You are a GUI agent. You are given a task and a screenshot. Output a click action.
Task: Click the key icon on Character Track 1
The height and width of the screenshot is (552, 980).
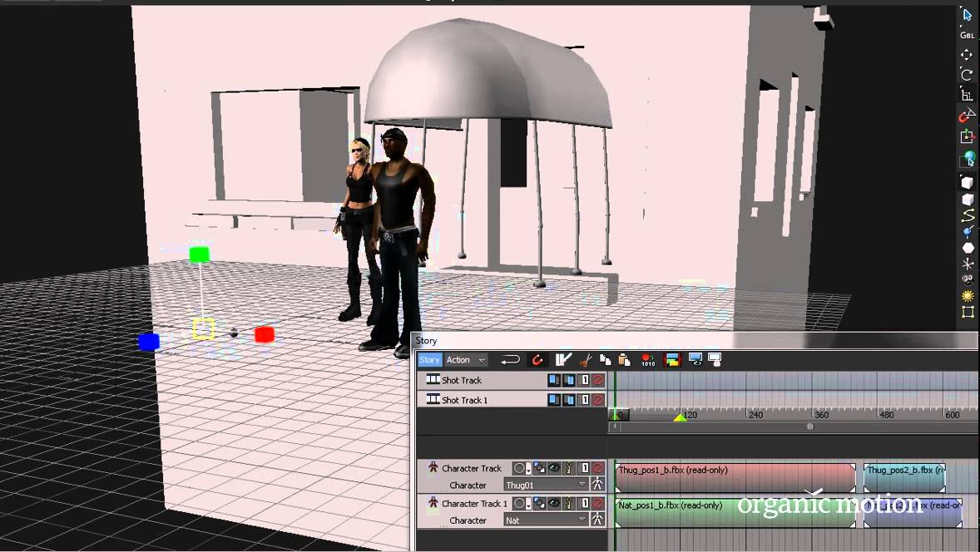point(569,503)
